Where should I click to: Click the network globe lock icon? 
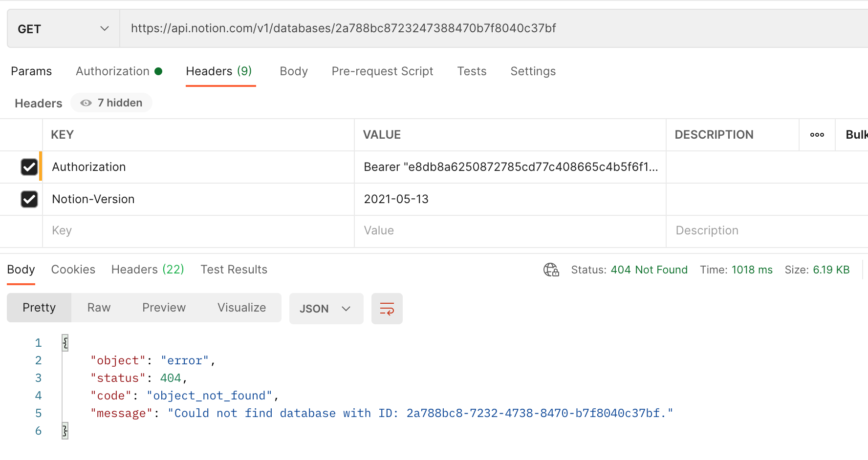(551, 270)
